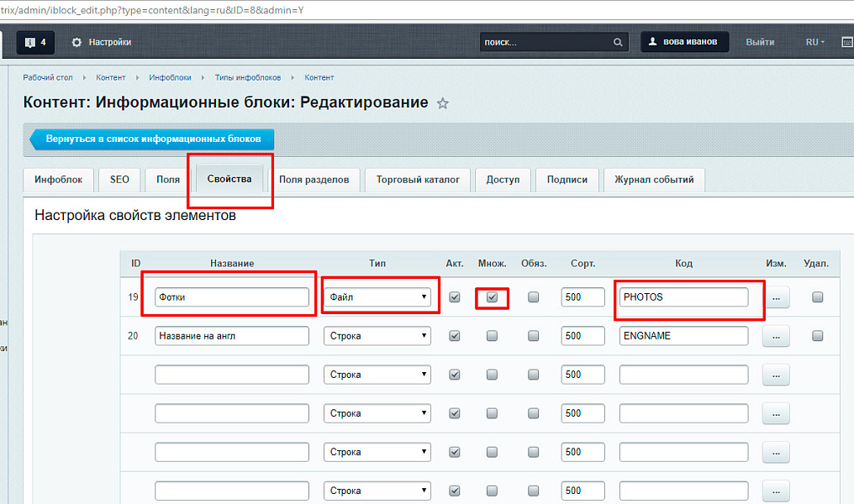
Task: Click icon at far right of top bar
Action: 846,42
